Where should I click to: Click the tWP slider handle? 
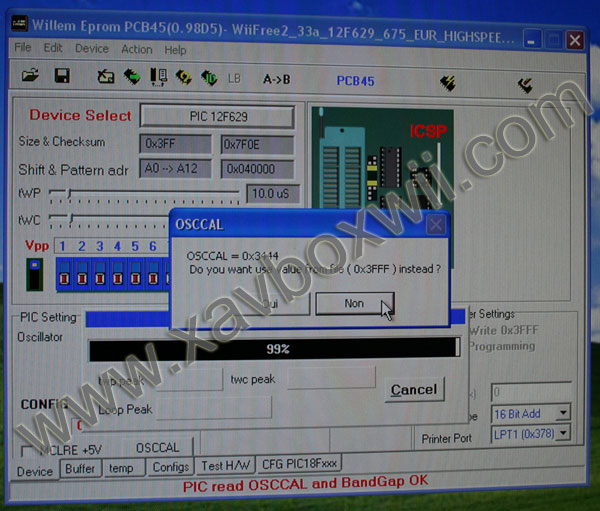coord(70,193)
